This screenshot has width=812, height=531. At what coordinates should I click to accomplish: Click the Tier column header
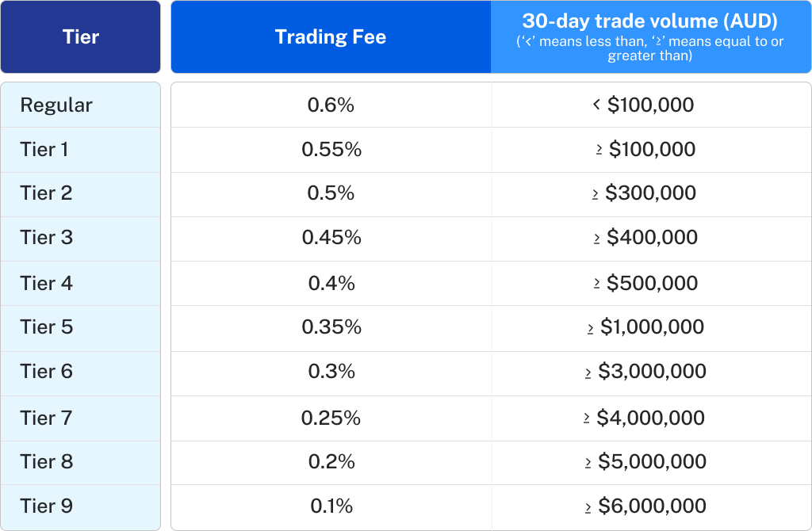click(x=80, y=37)
